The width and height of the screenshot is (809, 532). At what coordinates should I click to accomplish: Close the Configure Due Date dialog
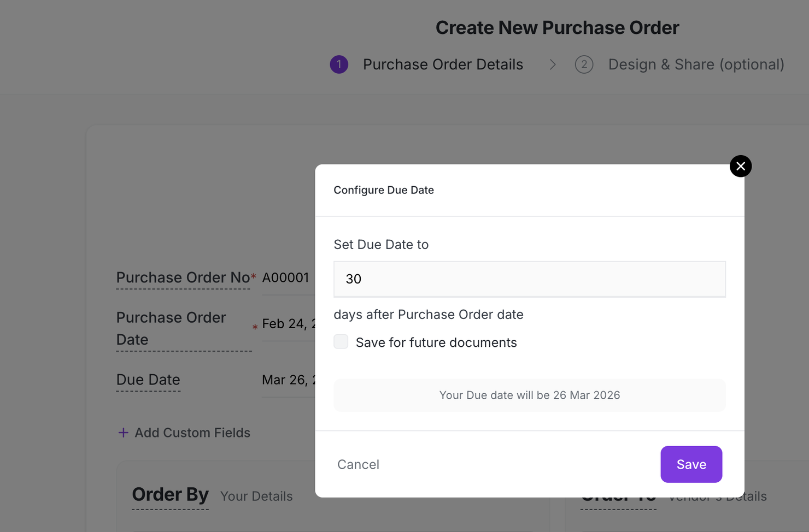[741, 166]
